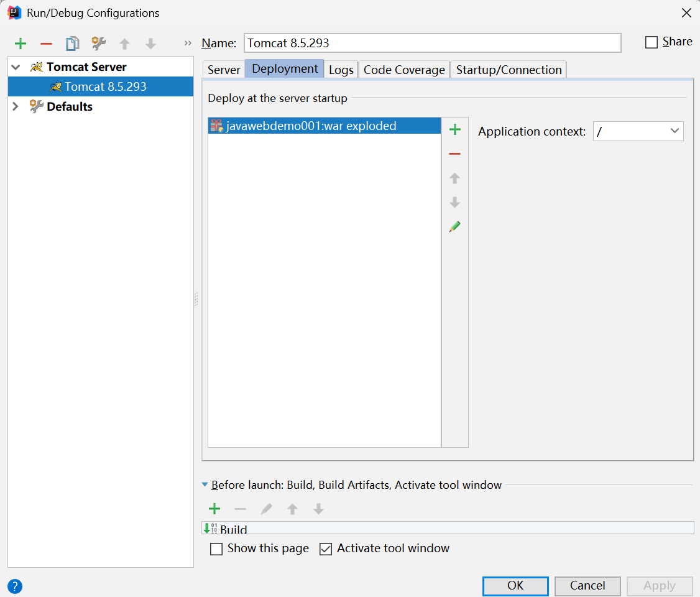Expand the Defaults tree node
The height and width of the screenshot is (597, 700).
coord(16,106)
